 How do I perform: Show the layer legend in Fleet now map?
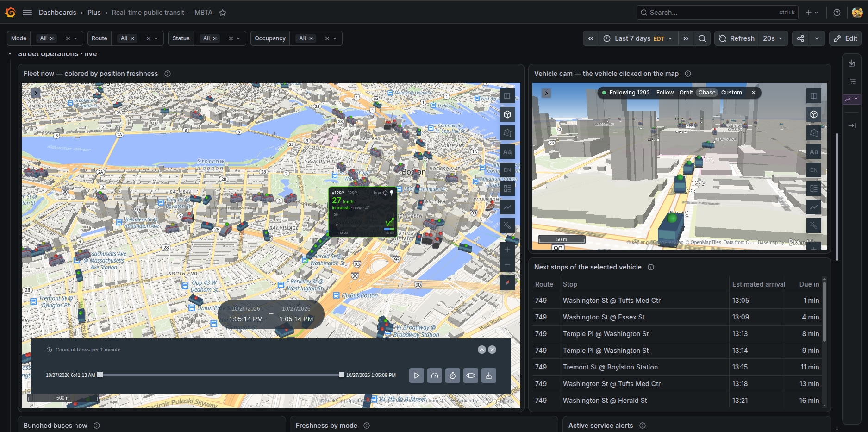[x=507, y=188]
